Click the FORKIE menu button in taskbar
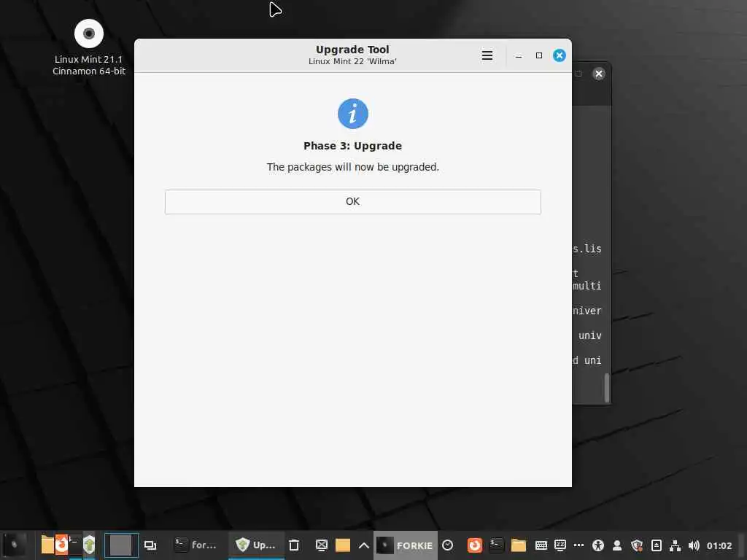The height and width of the screenshot is (560, 747). [405, 545]
